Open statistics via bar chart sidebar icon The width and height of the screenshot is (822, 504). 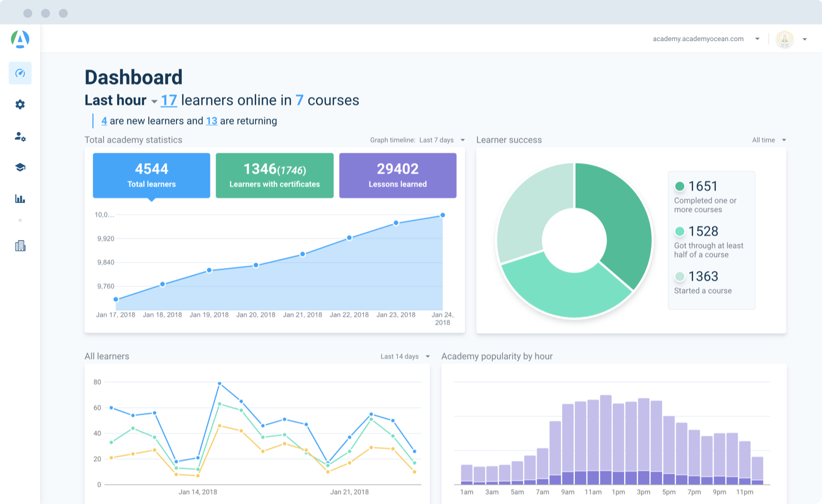[20, 199]
